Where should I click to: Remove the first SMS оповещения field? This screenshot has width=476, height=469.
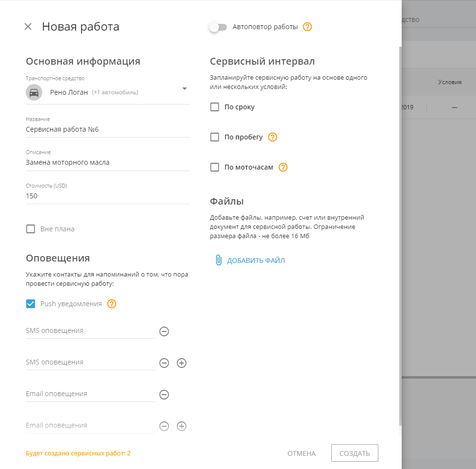point(164,331)
